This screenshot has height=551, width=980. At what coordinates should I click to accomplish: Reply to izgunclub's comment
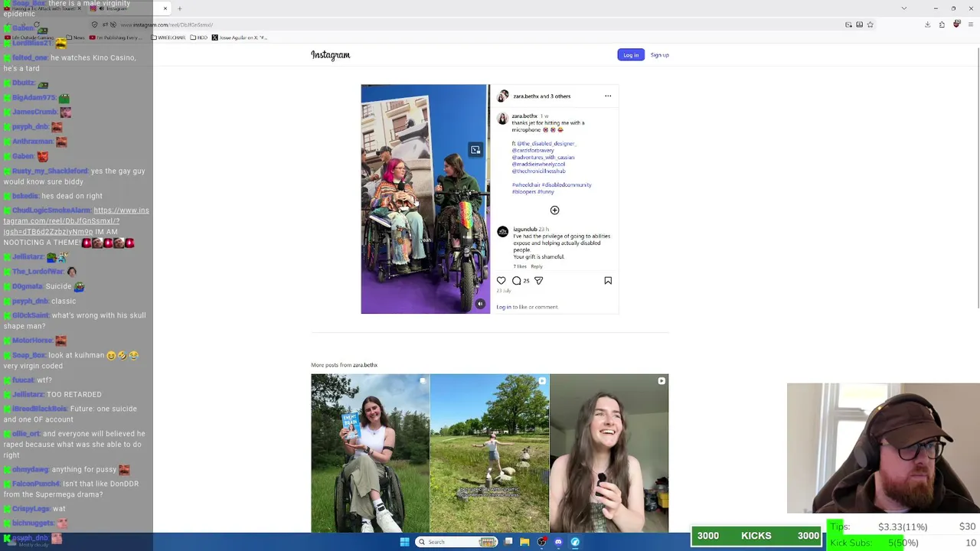tap(537, 266)
